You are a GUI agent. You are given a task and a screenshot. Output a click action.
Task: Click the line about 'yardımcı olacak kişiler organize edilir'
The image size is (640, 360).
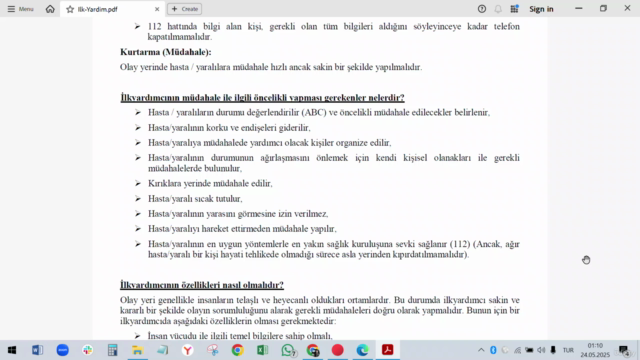pyautogui.click(x=269, y=143)
